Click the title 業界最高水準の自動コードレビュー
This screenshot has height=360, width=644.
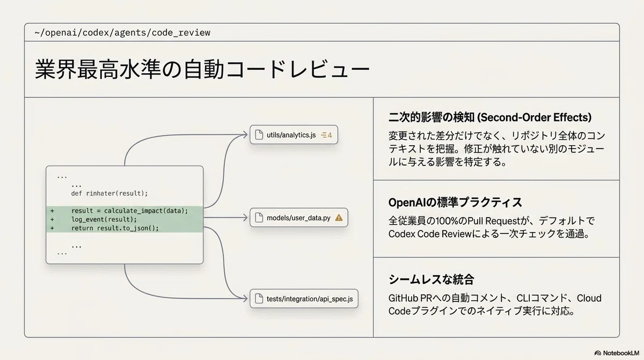(202, 70)
